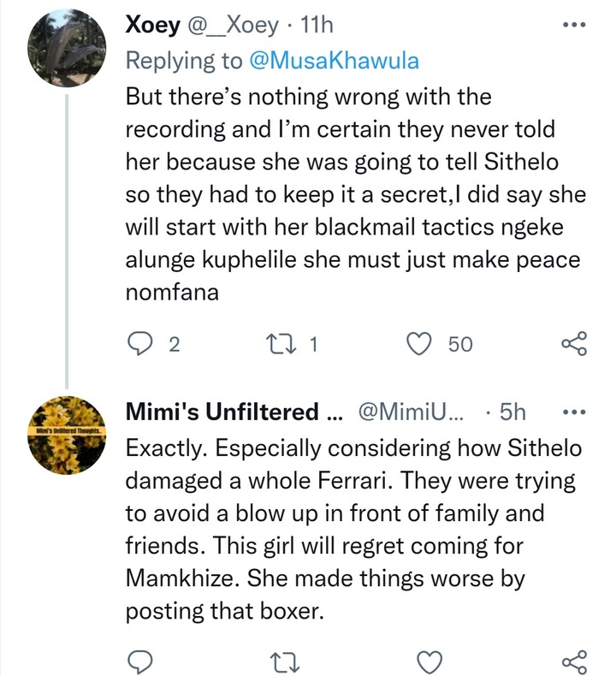
Task: Like Mimi's tweet with heart icon
Action: click(x=430, y=661)
